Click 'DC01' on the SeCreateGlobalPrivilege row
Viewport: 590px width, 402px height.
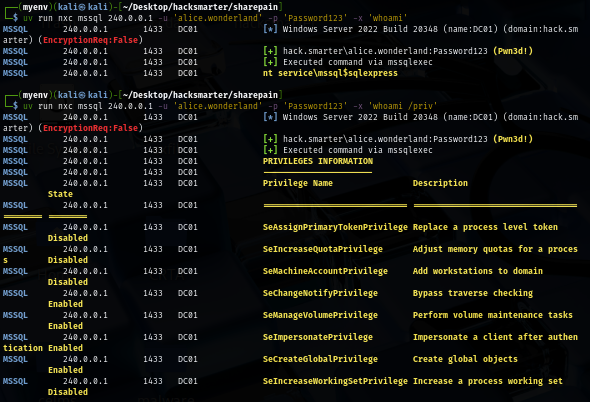(188, 359)
